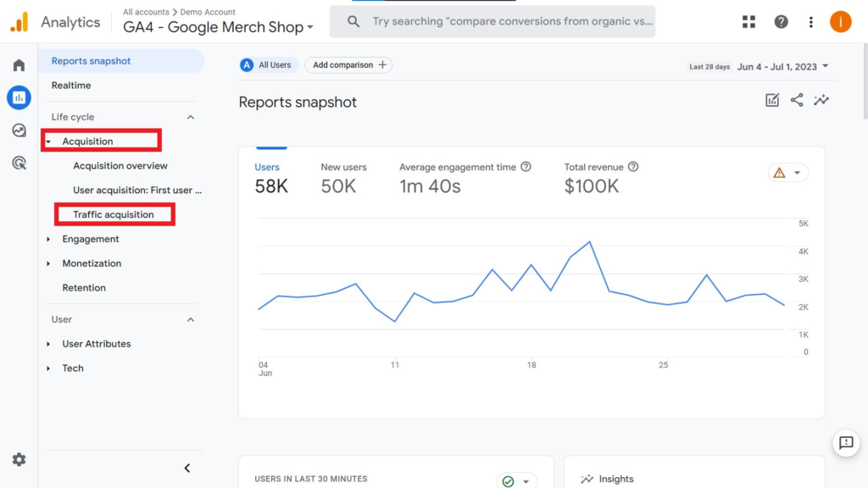
Task: Share this report using the share icon
Action: pyautogui.click(x=796, y=99)
